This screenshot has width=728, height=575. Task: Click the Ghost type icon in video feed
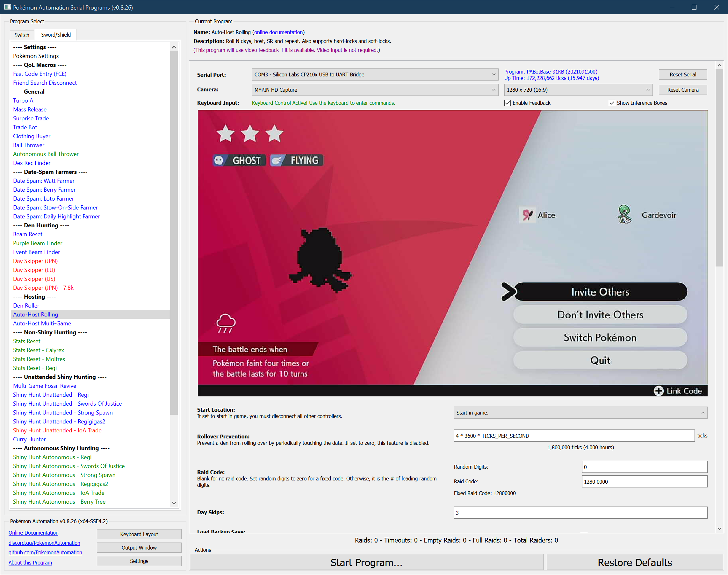[219, 160]
